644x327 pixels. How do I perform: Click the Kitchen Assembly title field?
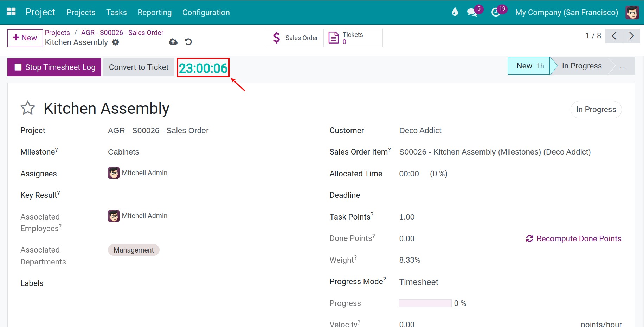point(107,108)
